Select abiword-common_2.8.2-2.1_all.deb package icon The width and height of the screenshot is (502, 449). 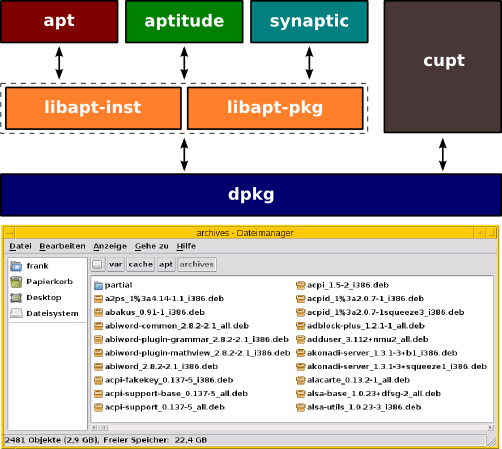(x=98, y=326)
